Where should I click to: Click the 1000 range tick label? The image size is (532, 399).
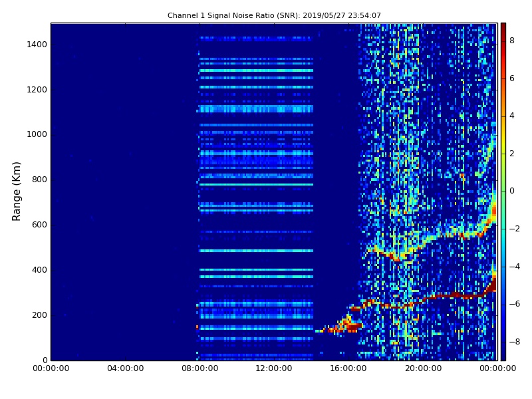(x=37, y=134)
